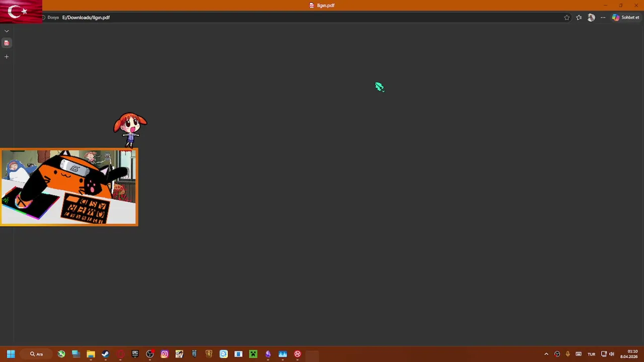
Task: Open a new tab with plus icon
Action: point(7,56)
